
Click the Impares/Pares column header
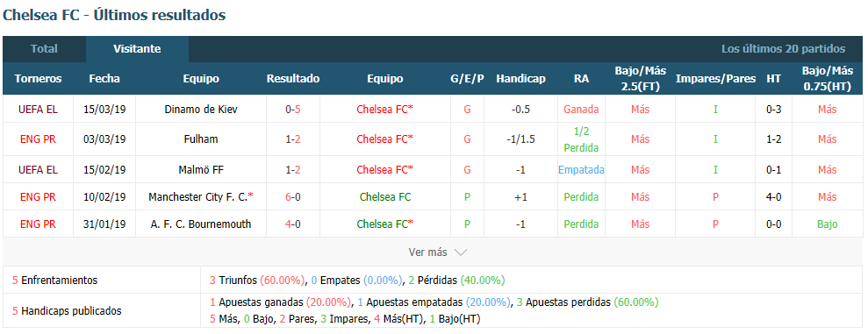[715, 79]
